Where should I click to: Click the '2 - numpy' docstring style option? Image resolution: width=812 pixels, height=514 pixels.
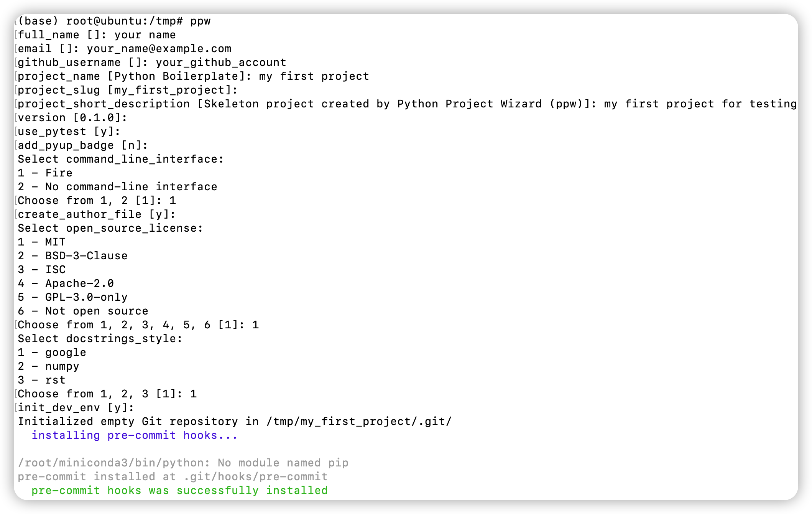coord(48,366)
